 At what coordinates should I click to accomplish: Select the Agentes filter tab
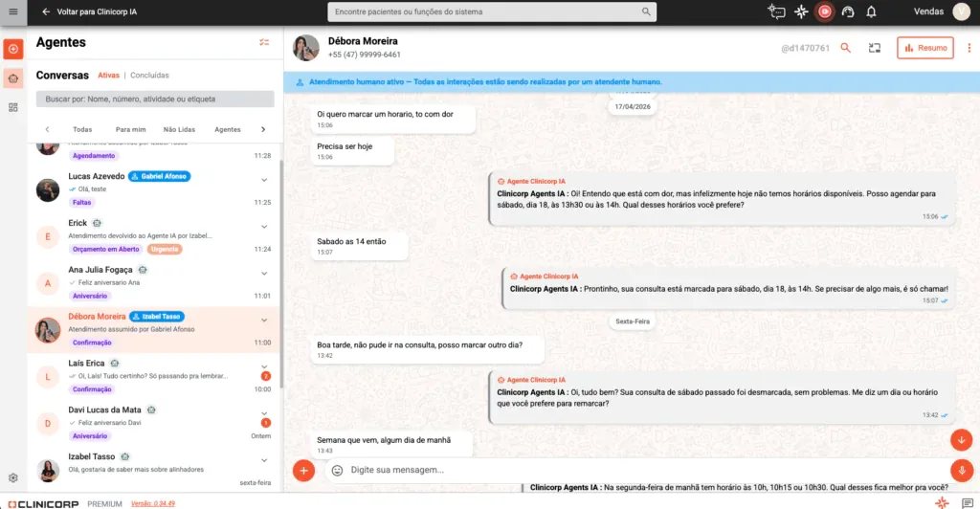click(228, 129)
